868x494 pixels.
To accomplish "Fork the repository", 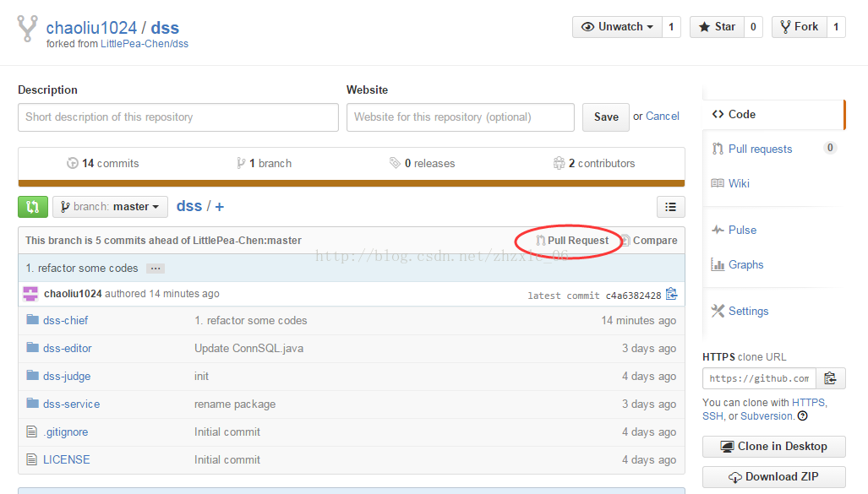I will (x=800, y=26).
